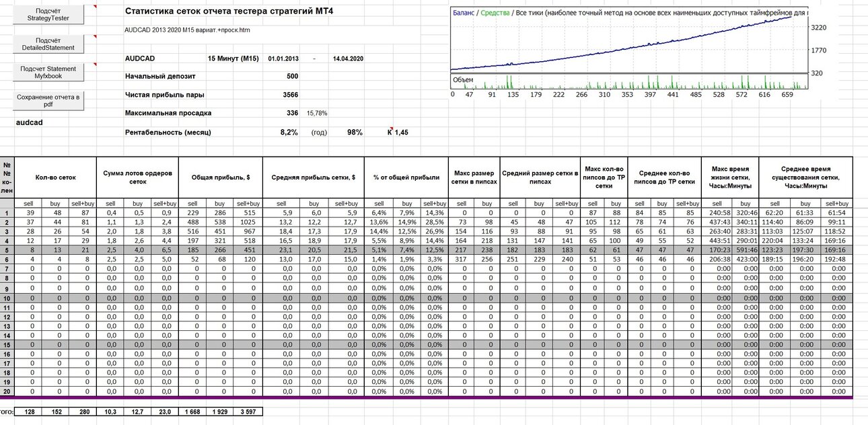Image resolution: width=868 pixels, height=425 pixels.
Task: Select total profit cell 1025 in row 2
Action: pos(246,222)
